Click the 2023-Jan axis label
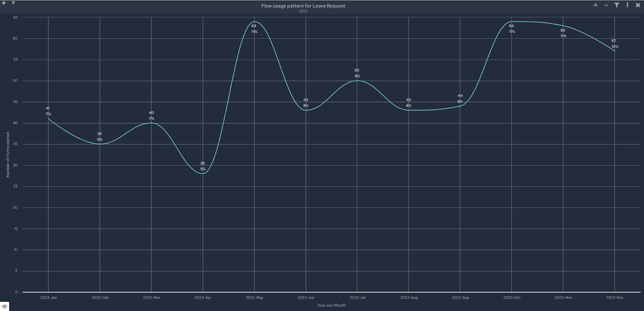This screenshot has width=644, height=311. [x=48, y=298]
